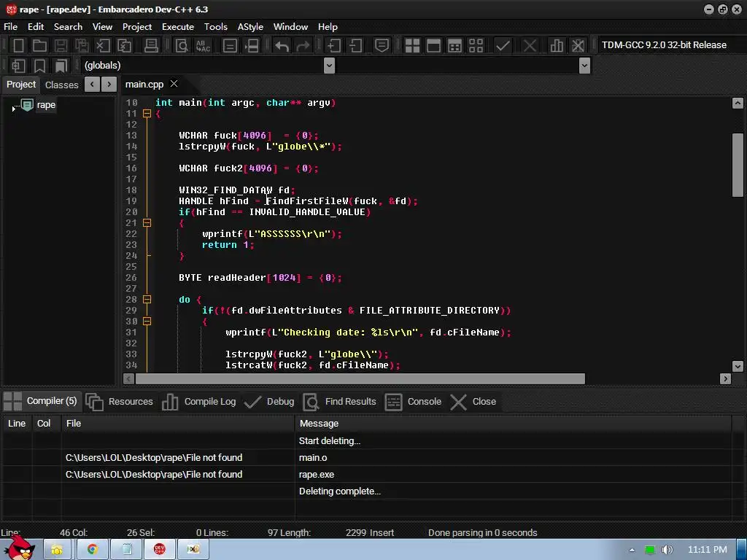The width and height of the screenshot is (747, 560).
Task: Select the TDM-GCC 9.2.0 32-bit Release compiler set
Action: [x=664, y=44]
